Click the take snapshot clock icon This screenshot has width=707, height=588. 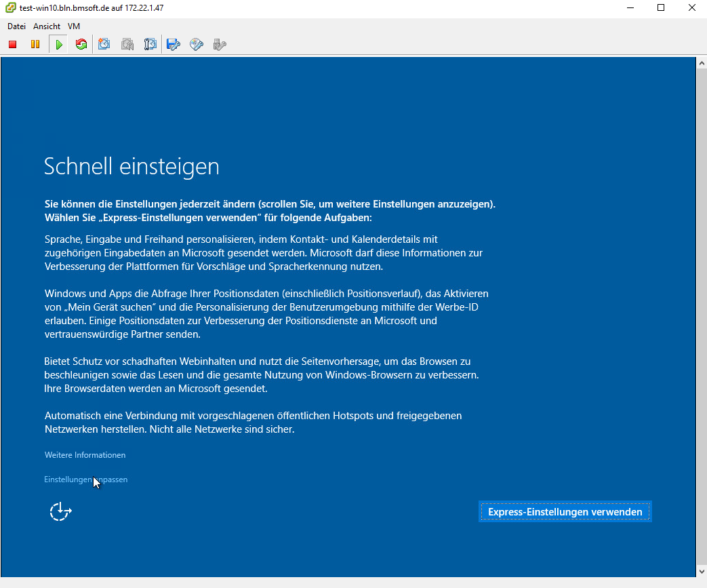[104, 44]
